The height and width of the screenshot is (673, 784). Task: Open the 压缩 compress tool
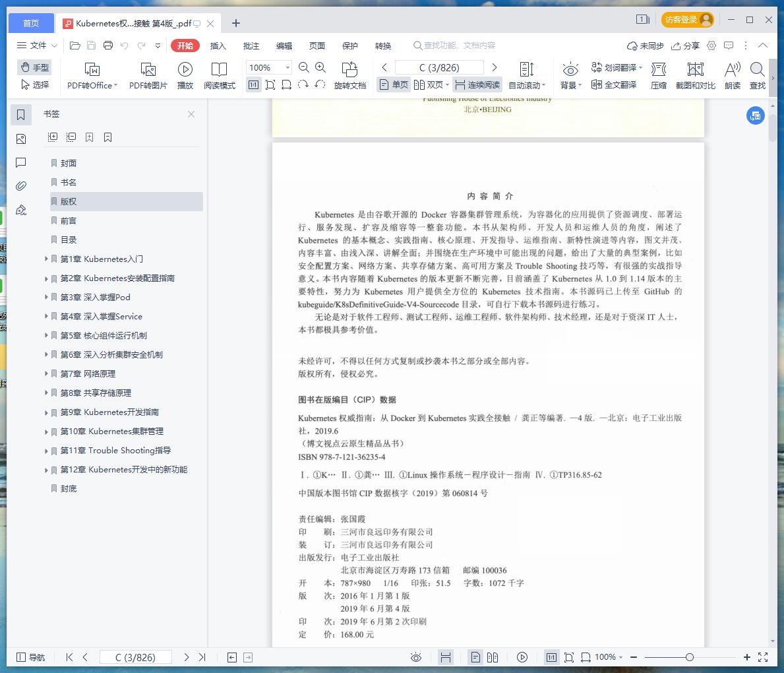click(x=659, y=76)
